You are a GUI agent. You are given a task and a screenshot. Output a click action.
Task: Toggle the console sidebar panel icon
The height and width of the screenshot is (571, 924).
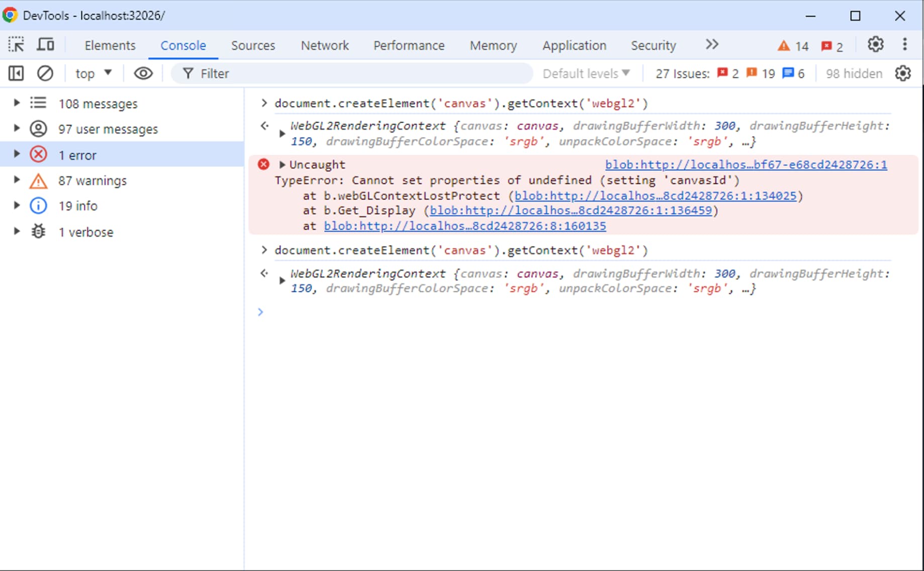[x=16, y=73]
